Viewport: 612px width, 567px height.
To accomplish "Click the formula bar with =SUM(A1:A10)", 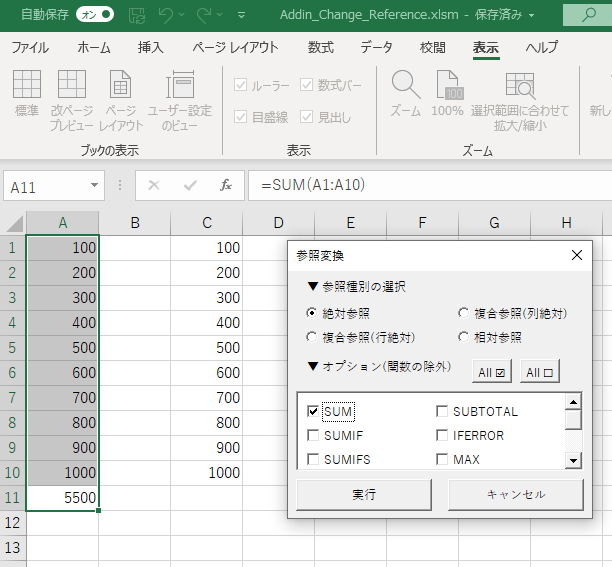I will (430, 185).
